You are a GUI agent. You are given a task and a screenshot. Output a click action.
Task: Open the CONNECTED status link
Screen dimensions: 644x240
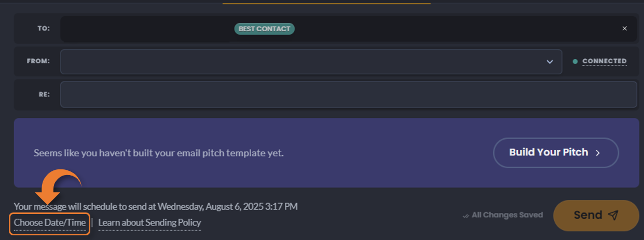[605, 61]
